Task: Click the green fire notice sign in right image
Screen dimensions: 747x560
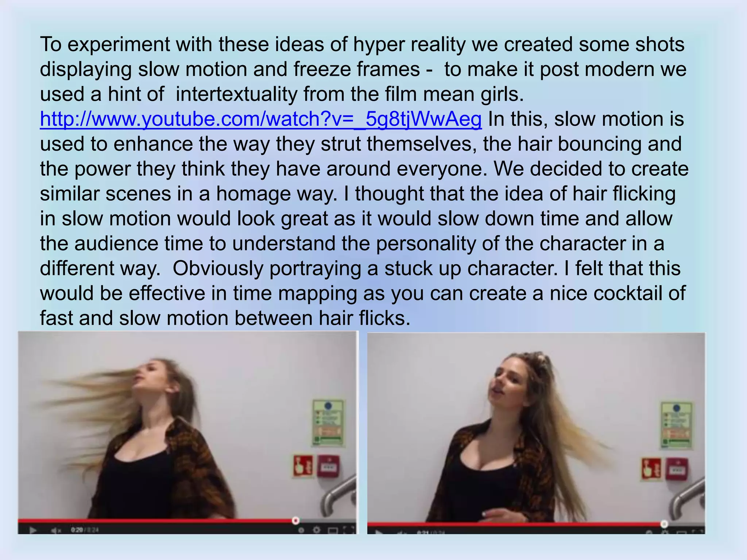Action: point(677,425)
